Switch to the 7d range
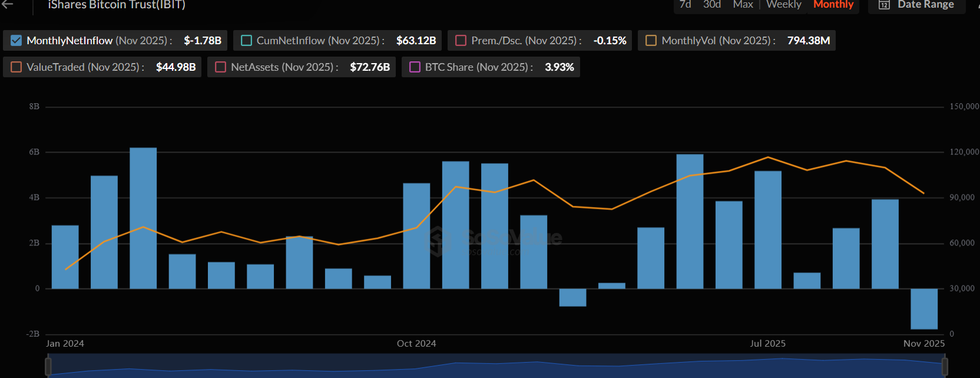 685,5
